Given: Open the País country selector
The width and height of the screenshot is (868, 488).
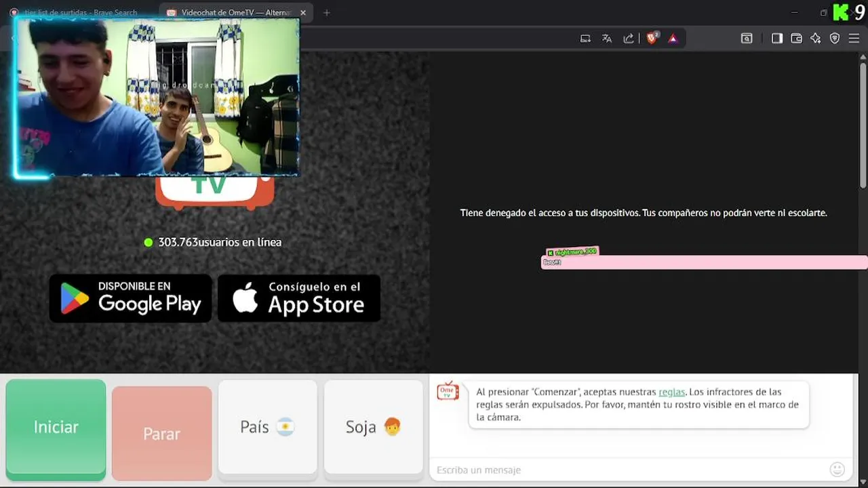Looking at the screenshot, I should point(268,427).
